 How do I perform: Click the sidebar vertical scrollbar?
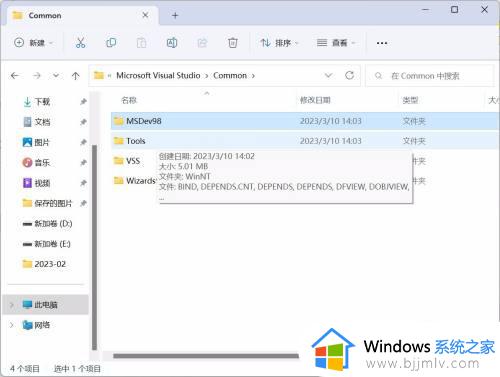click(x=95, y=247)
